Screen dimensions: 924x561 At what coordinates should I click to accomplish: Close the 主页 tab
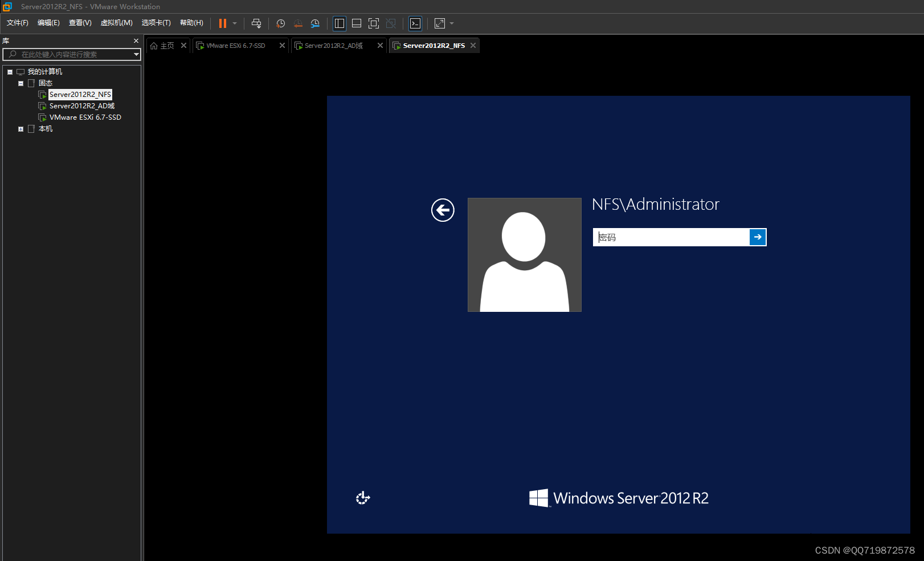(x=183, y=46)
